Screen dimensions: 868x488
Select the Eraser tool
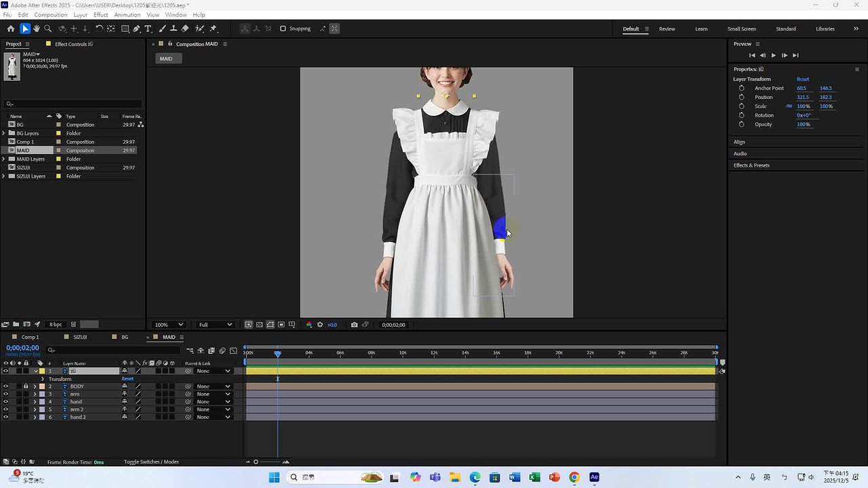pos(185,28)
